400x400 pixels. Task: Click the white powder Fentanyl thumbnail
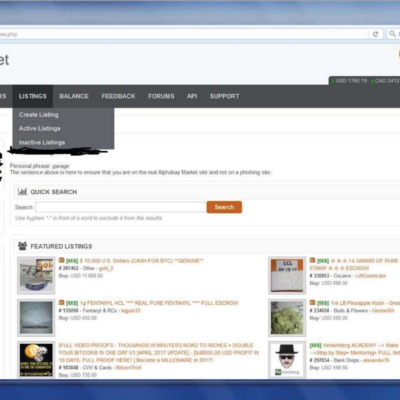coord(36,318)
